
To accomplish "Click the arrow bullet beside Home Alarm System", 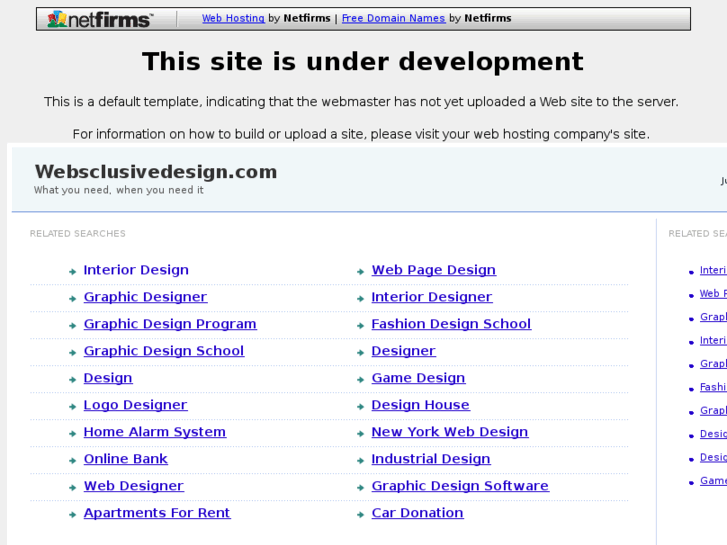I will pyautogui.click(x=72, y=434).
